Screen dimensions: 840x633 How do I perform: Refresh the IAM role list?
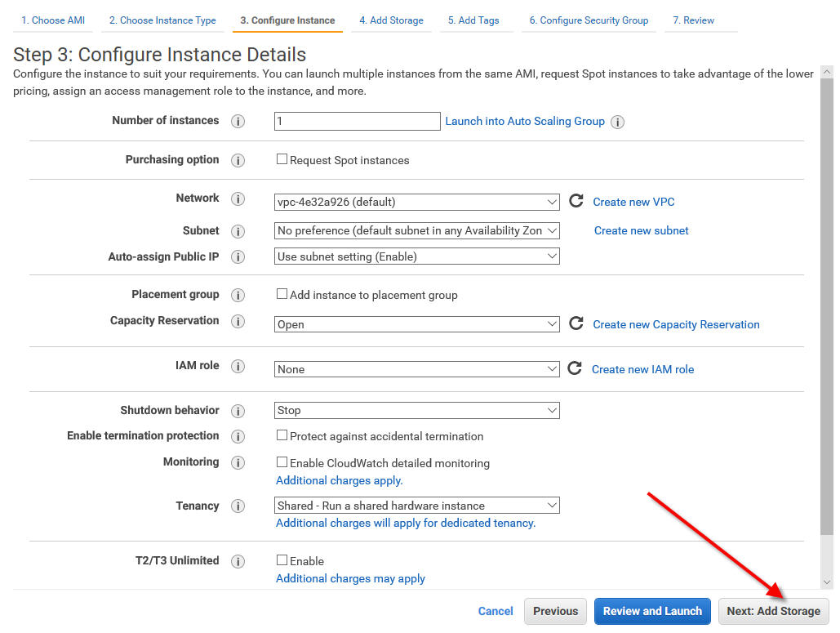[x=575, y=368]
